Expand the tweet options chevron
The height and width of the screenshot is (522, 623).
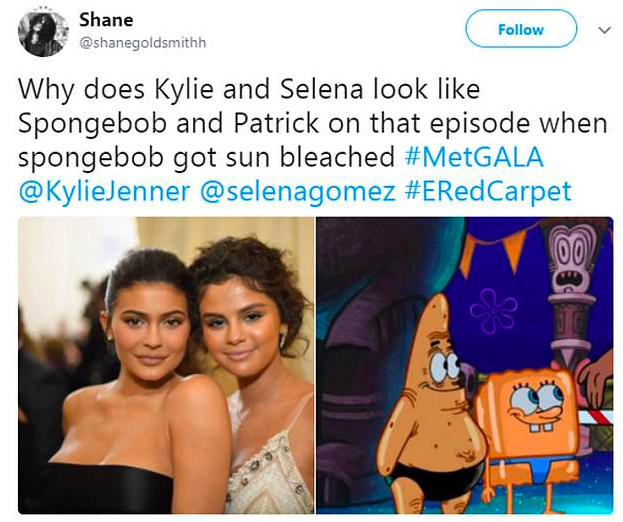pyautogui.click(x=604, y=30)
